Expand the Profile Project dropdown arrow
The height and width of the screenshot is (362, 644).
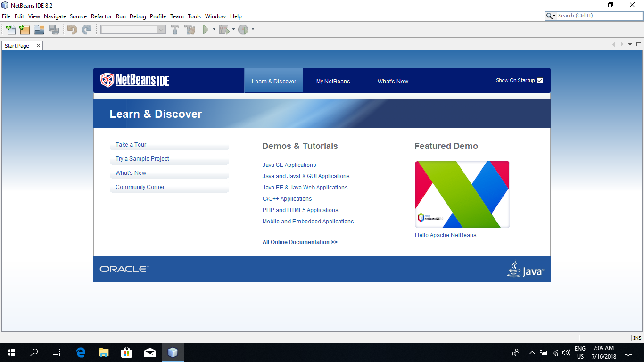(x=253, y=30)
